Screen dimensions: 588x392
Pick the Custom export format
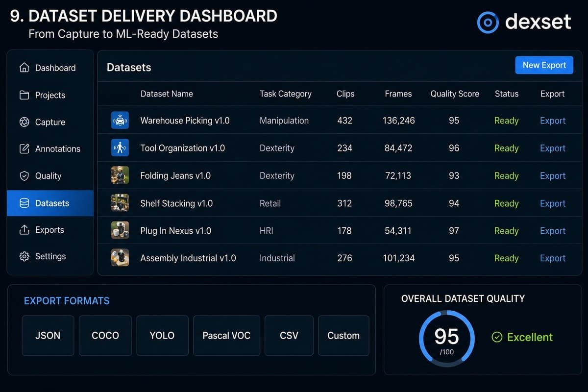343,336
